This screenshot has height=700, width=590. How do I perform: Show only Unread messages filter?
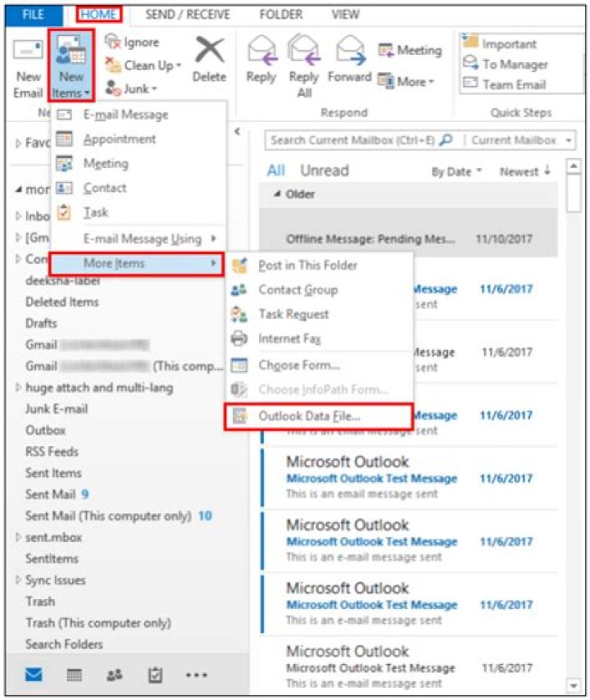324,170
